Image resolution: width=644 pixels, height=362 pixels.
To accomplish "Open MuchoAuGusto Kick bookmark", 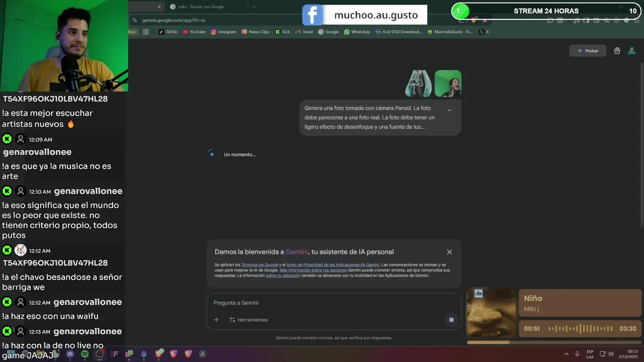I will (x=450, y=32).
